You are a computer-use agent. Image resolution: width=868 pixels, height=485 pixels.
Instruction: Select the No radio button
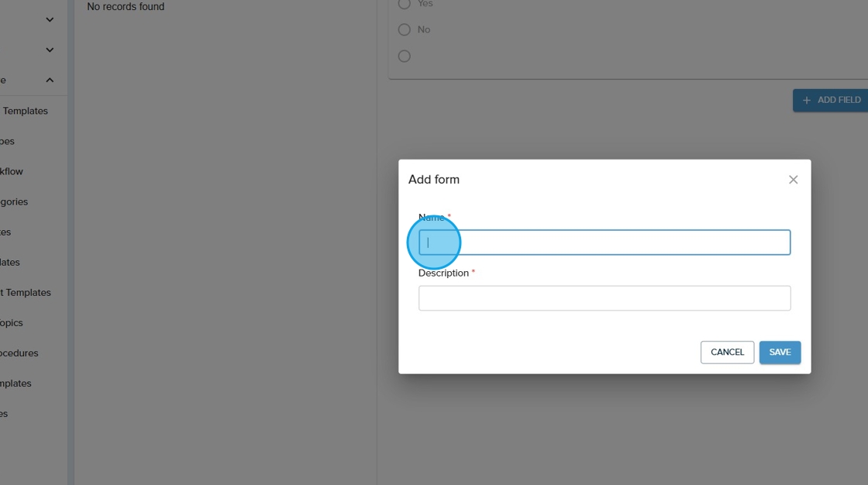pos(404,29)
